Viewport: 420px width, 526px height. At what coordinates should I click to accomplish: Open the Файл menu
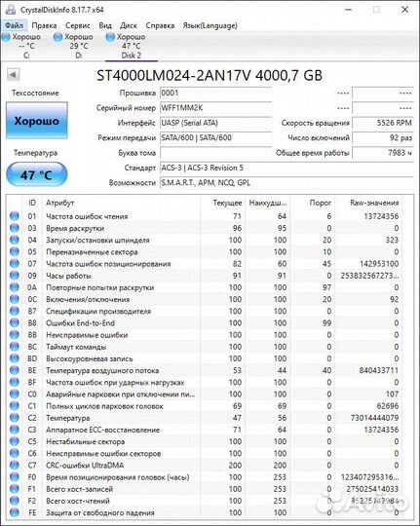(14, 25)
